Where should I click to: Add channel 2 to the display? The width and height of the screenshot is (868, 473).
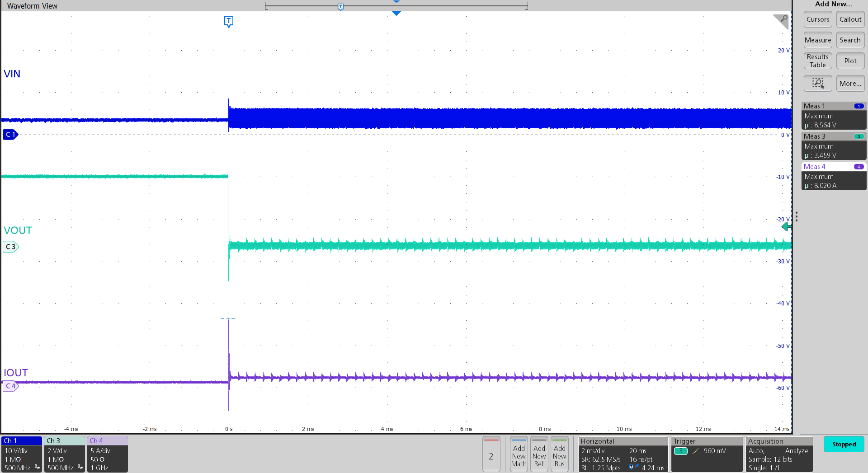pyautogui.click(x=491, y=454)
